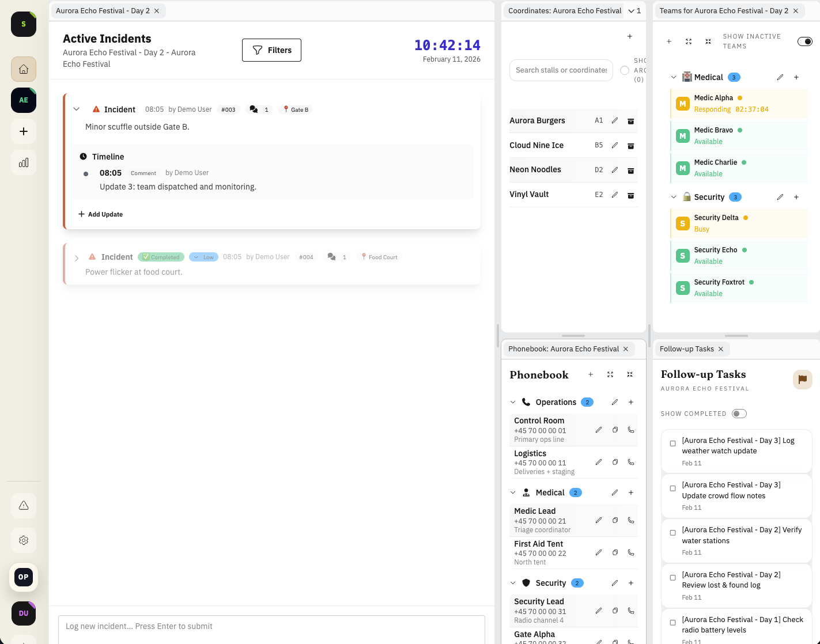Collapse the Medical team group

(673, 77)
